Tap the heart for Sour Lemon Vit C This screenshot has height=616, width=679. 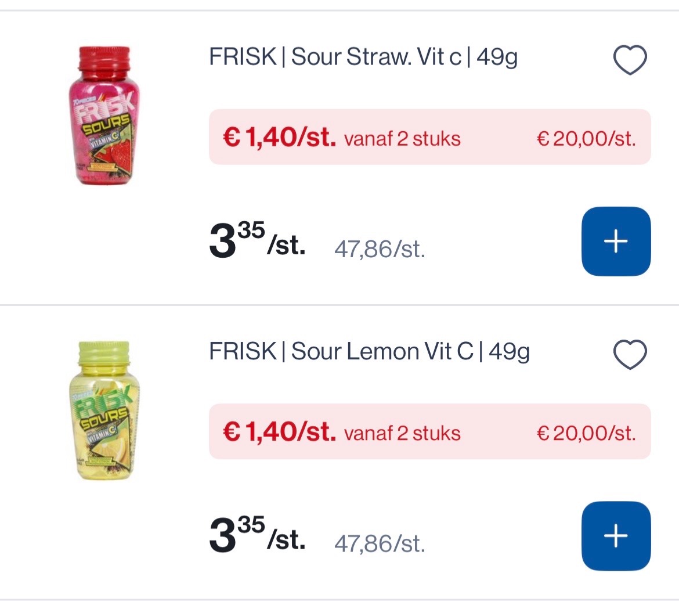(x=630, y=354)
